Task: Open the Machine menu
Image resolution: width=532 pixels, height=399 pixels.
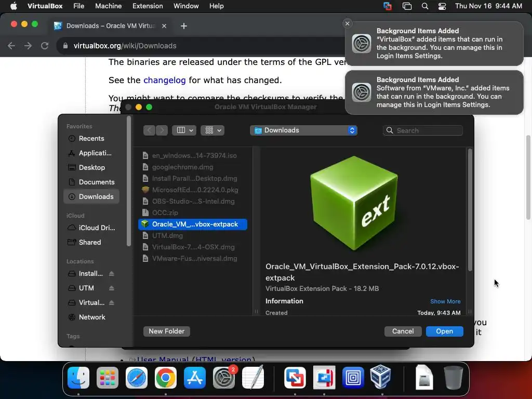Action: 109,6
